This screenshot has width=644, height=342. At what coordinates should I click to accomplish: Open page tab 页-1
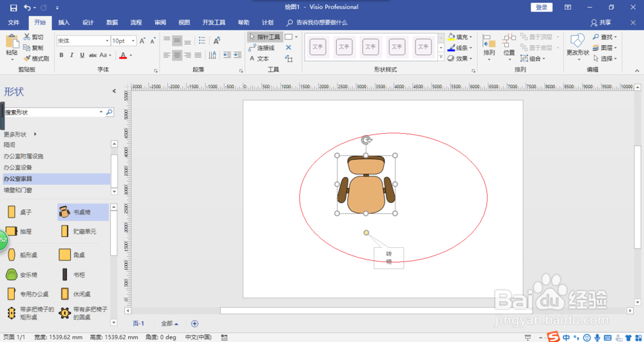(x=138, y=323)
